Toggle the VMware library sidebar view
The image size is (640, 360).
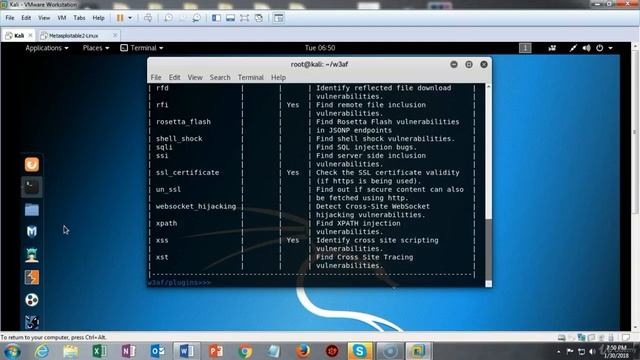tap(216, 18)
